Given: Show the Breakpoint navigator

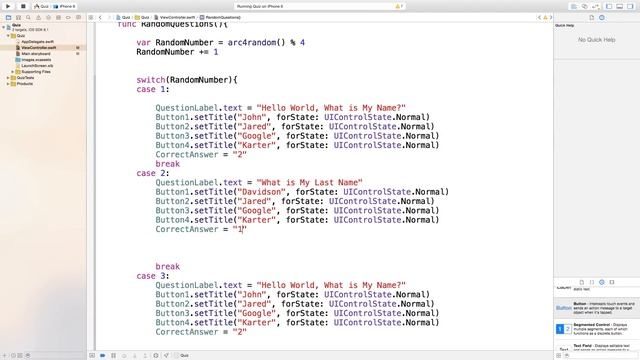Looking at the screenshot, I should pyautogui.click(x=68, y=18).
